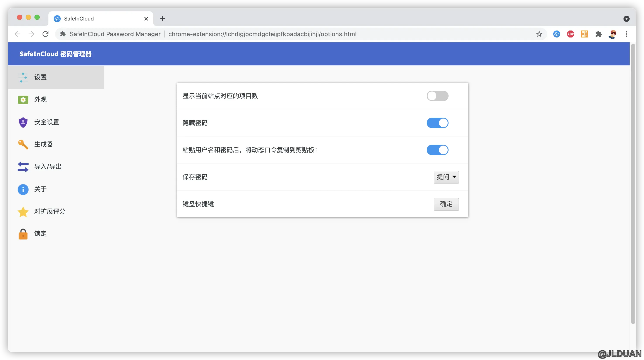Enable the 显示当前站点对应的项目数 toggle

click(x=437, y=96)
